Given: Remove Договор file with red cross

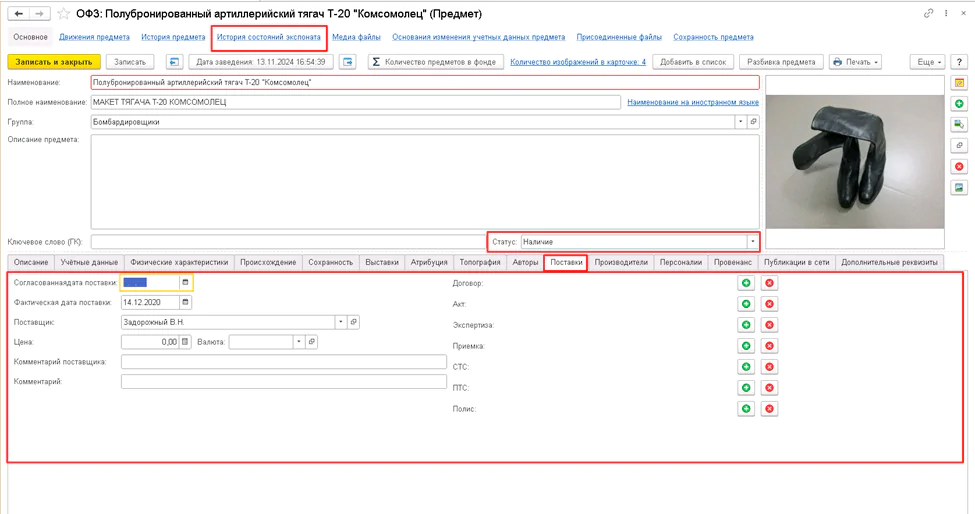Looking at the screenshot, I should 769,283.
